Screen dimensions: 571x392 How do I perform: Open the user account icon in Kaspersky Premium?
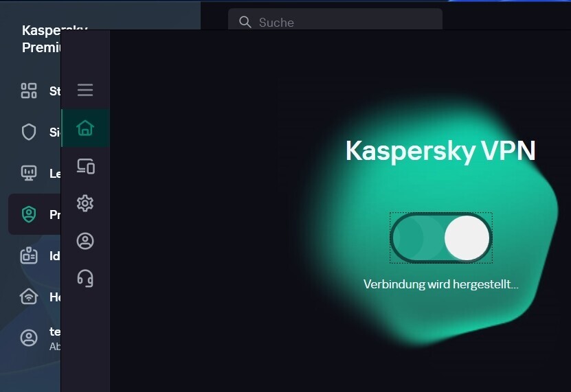[29, 338]
